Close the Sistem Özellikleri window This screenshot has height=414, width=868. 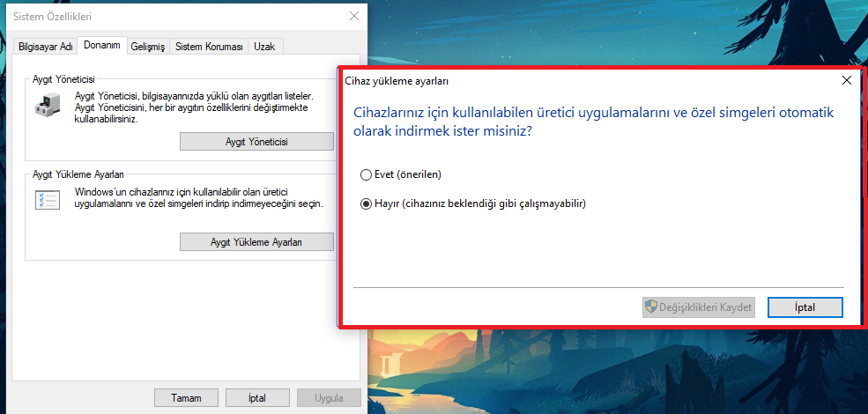coord(354,16)
